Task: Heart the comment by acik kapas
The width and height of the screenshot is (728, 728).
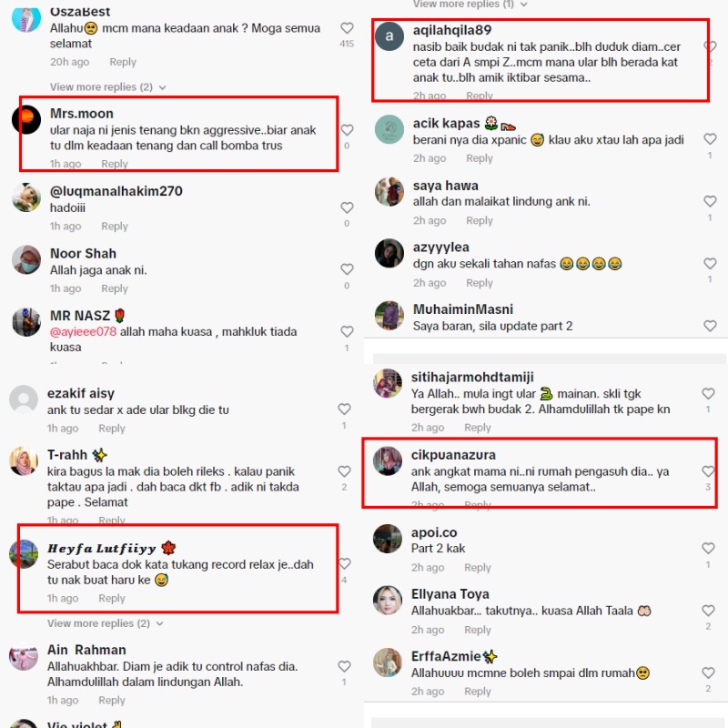Action: click(710, 139)
